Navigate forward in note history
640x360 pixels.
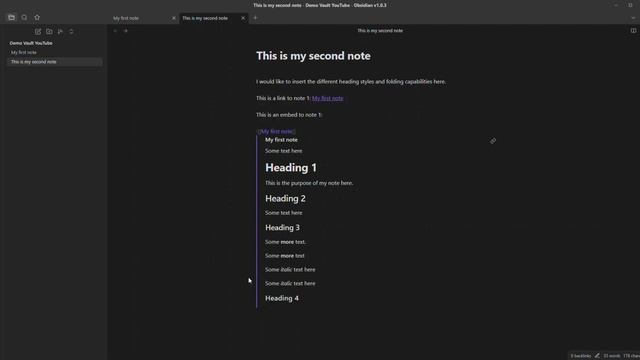(x=125, y=31)
